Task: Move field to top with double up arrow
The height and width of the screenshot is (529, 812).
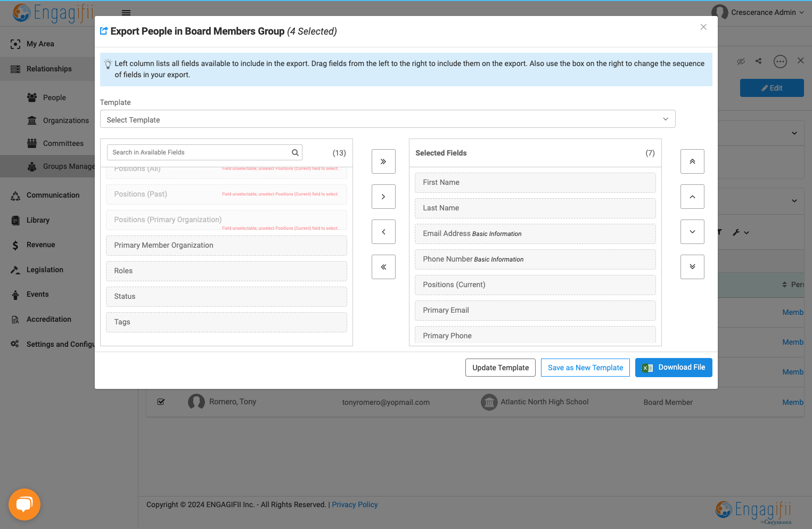Action: 692,161
